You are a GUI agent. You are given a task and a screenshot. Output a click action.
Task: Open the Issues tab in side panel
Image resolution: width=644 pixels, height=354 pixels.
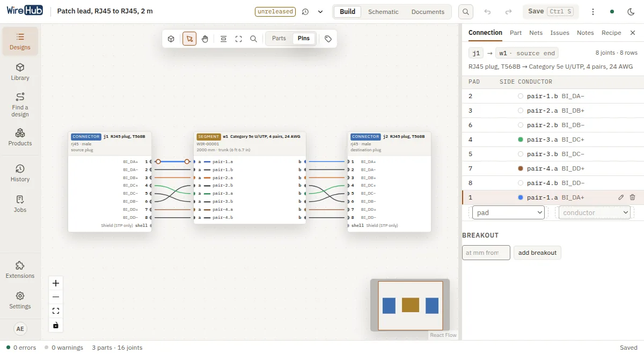(x=560, y=33)
